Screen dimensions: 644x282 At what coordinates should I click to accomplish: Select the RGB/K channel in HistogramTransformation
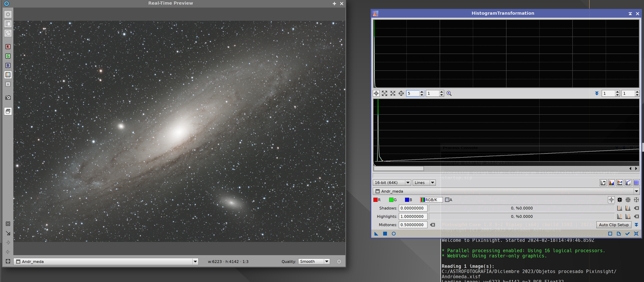pyautogui.click(x=431, y=200)
